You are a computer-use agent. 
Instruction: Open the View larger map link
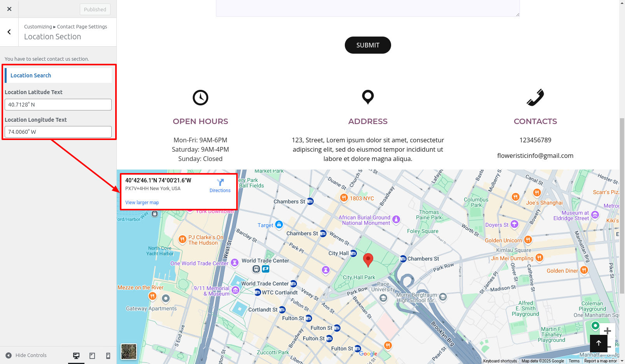[x=142, y=203]
